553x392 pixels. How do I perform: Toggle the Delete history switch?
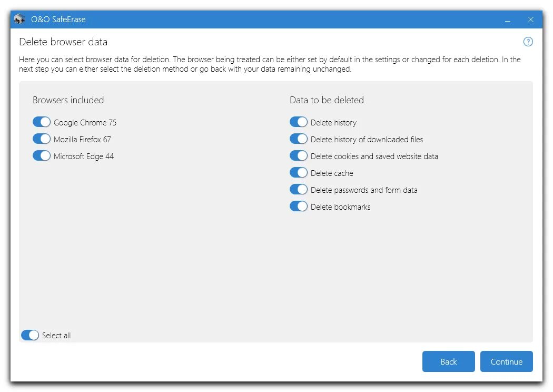point(299,122)
